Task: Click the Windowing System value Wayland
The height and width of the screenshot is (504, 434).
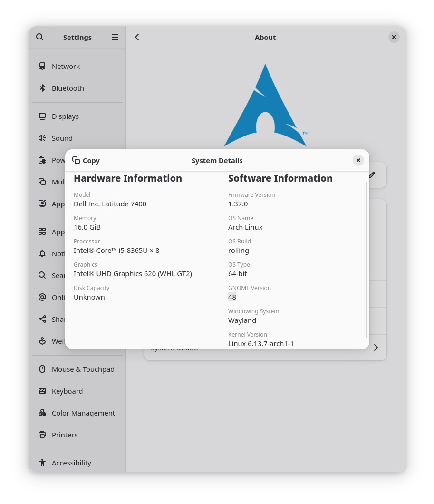Action: click(x=242, y=320)
